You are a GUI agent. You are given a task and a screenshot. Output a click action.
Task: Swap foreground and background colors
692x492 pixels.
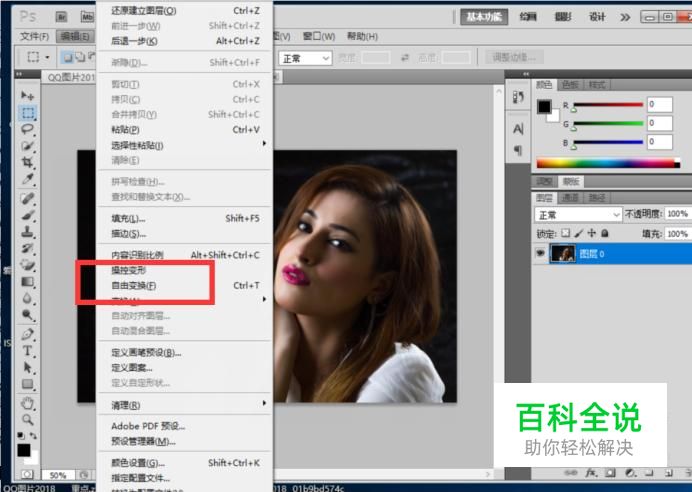(33, 436)
